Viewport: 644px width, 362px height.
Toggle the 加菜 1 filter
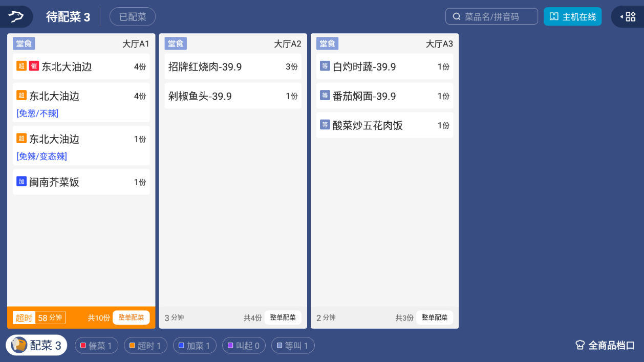[195, 346]
